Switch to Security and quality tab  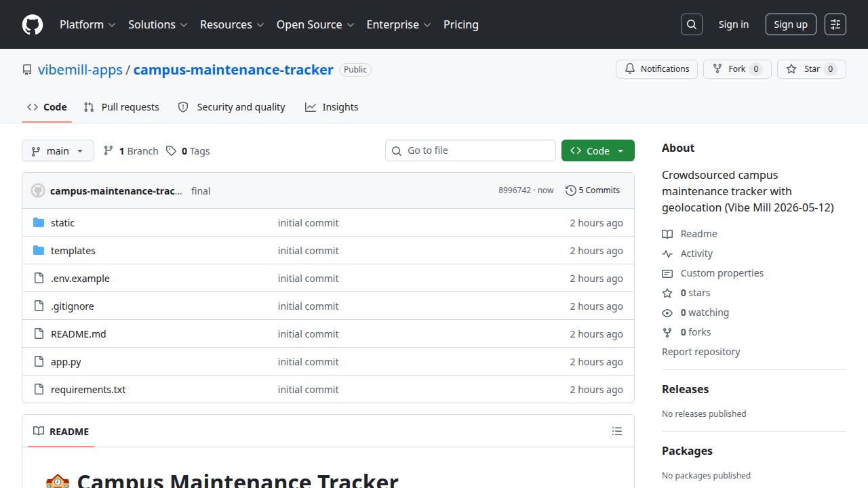pyautogui.click(x=231, y=107)
